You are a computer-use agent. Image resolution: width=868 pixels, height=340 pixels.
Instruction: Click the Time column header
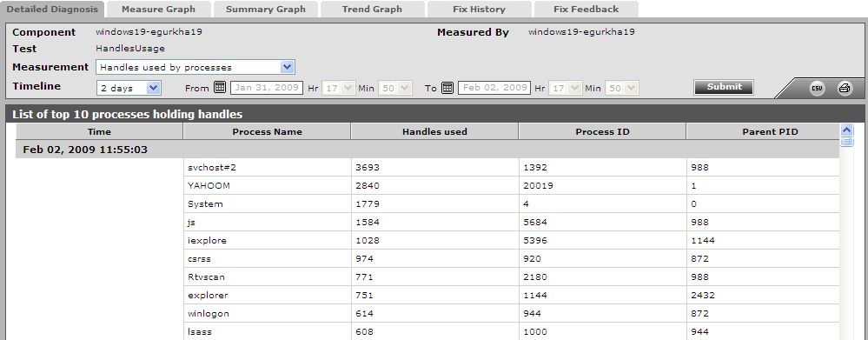coord(100,132)
